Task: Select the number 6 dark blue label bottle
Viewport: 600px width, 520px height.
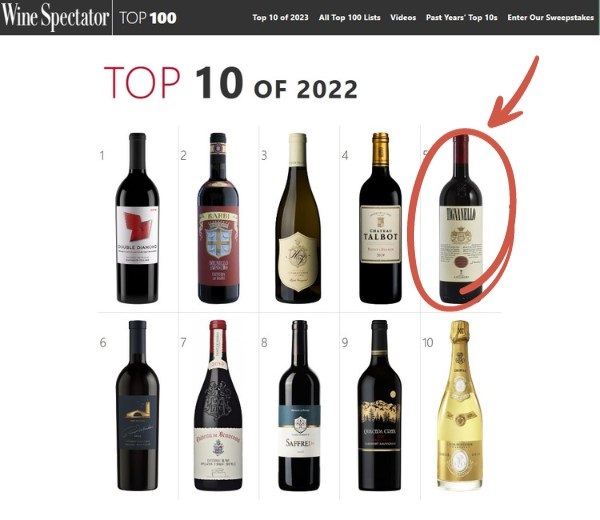Action: pyautogui.click(x=137, y=406)
